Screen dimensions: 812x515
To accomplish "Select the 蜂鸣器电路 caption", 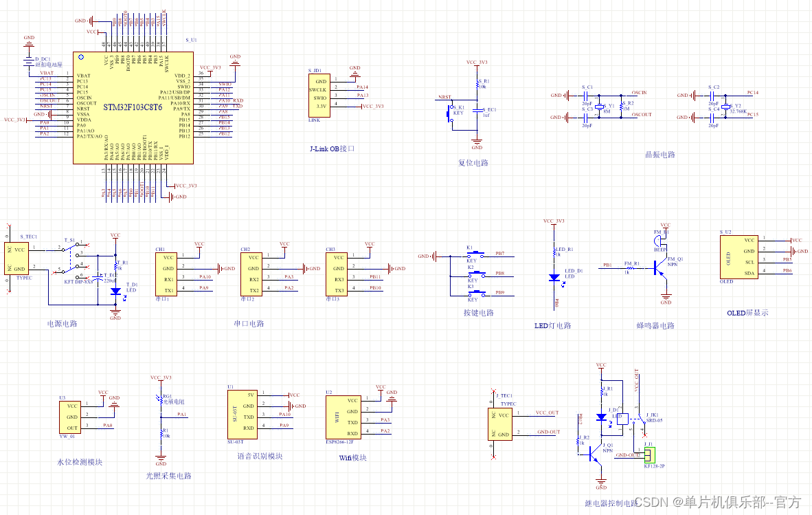I will pos(655,326).
